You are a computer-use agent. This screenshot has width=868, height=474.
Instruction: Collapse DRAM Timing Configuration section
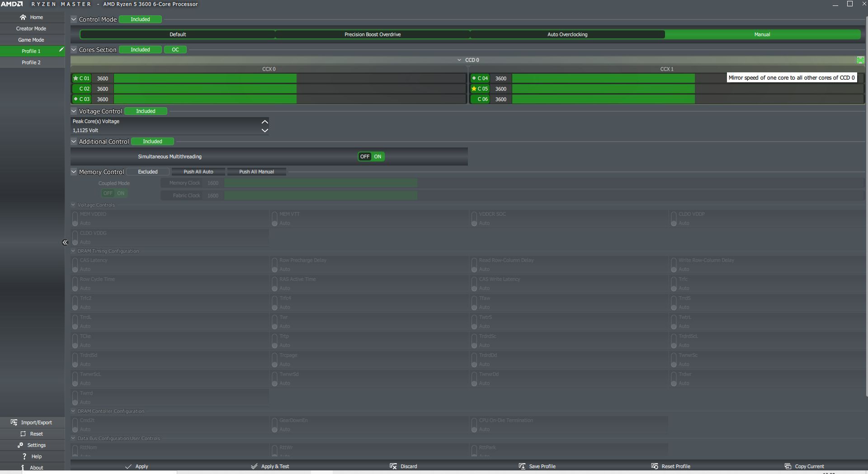click(x=73, y=251)
